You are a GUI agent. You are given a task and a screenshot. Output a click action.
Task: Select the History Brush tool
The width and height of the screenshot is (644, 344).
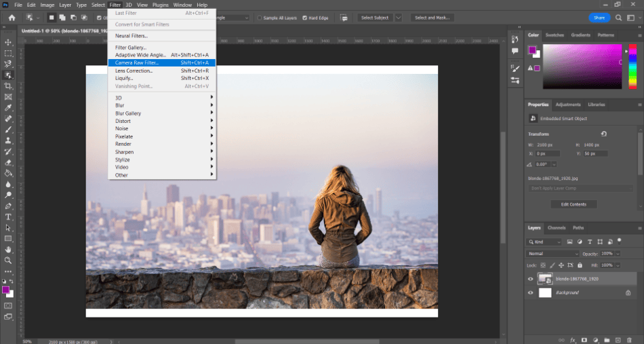pos(8,151)
